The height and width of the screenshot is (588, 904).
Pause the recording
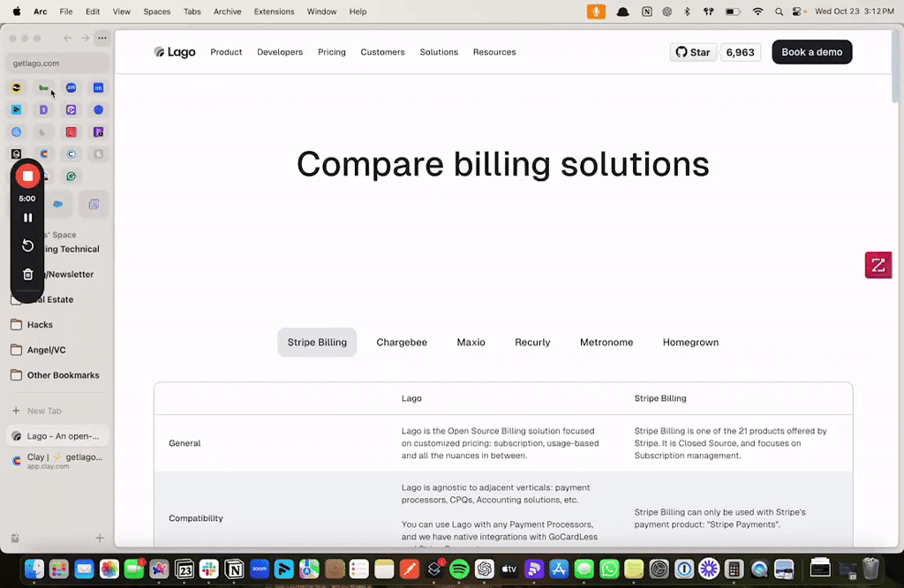pyautogui.click(x=27, y=217)
